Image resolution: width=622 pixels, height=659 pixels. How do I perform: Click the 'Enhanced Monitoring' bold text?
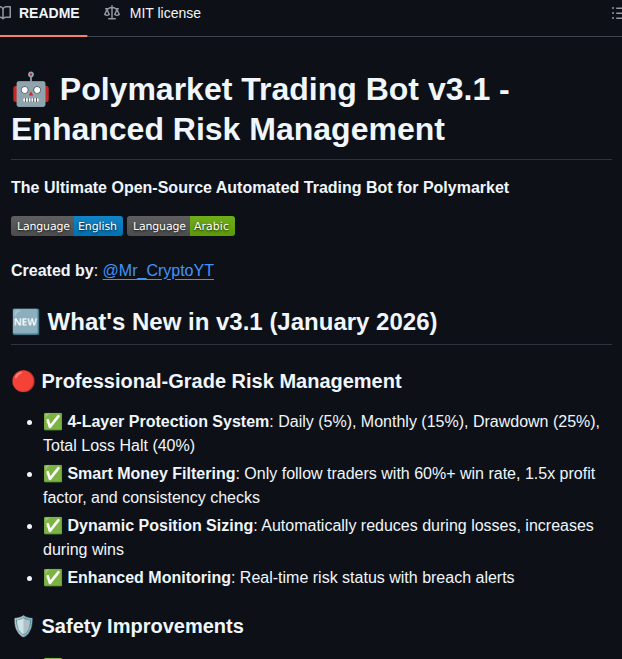(149, 578)
